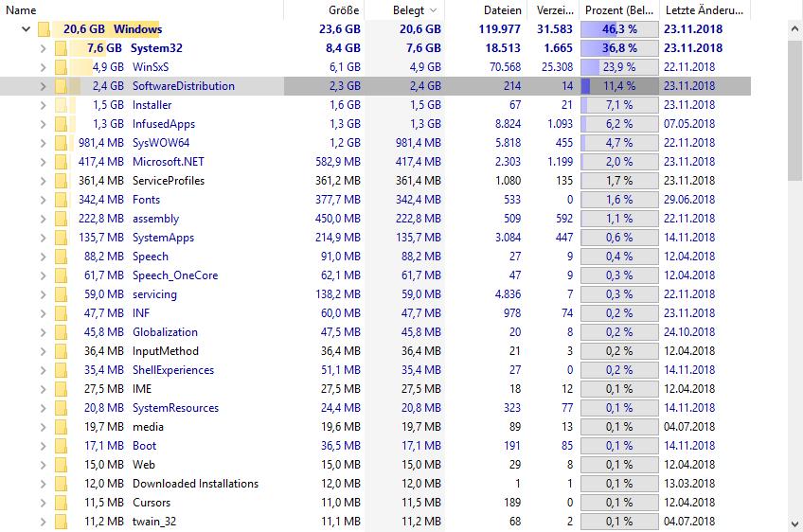Collapse the Windows folder tree node
803x532 pixels.
[x=27, y=29]
